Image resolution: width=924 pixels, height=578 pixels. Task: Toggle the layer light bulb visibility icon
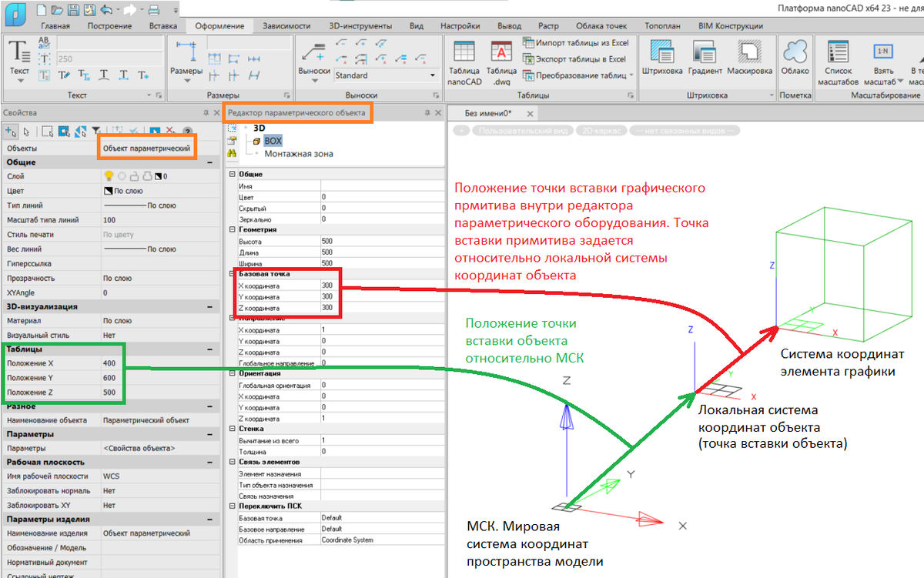coord(109,176)
